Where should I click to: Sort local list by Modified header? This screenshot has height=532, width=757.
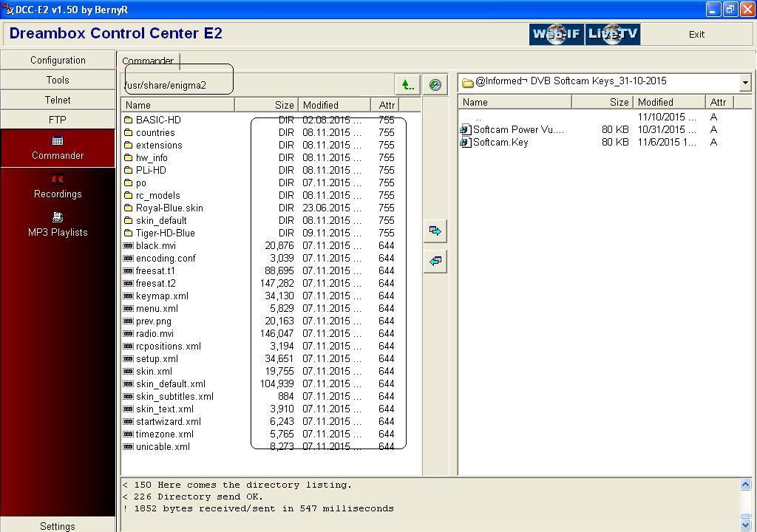(669, 102)
